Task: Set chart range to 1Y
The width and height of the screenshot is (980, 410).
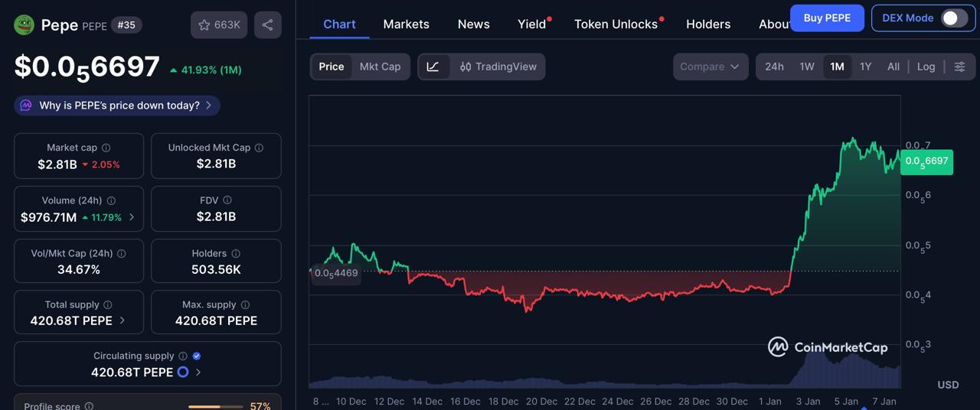Action: pos(866,67)
